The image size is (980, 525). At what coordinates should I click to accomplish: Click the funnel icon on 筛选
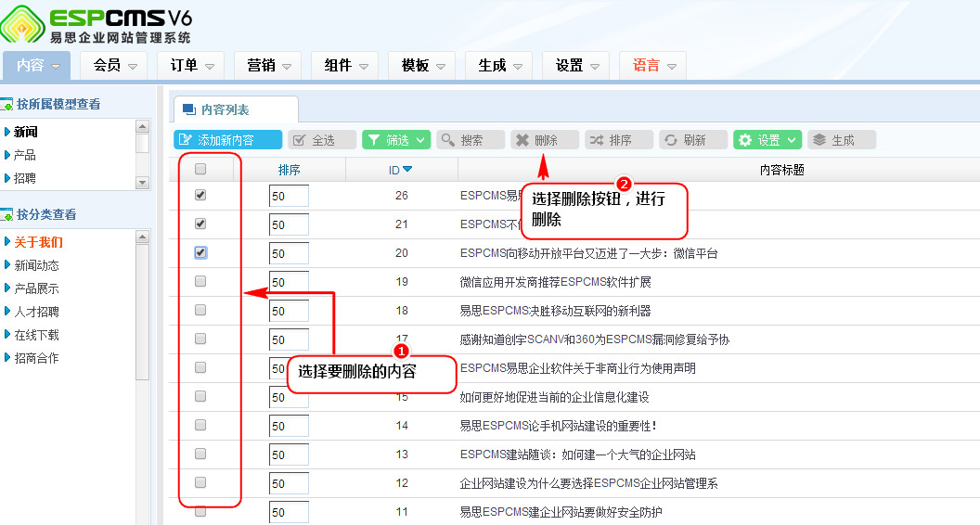[374, 140]
